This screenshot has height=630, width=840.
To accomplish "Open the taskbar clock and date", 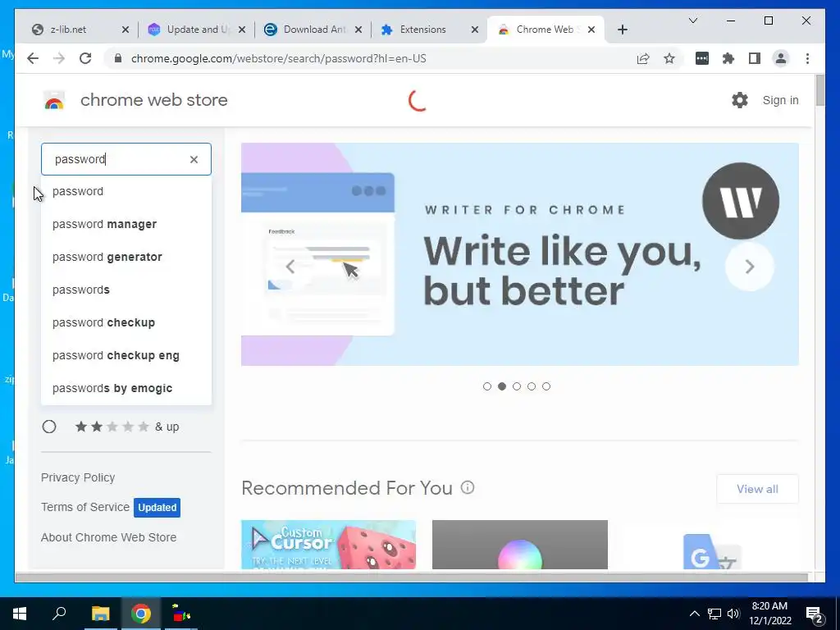I will (769, 614).
